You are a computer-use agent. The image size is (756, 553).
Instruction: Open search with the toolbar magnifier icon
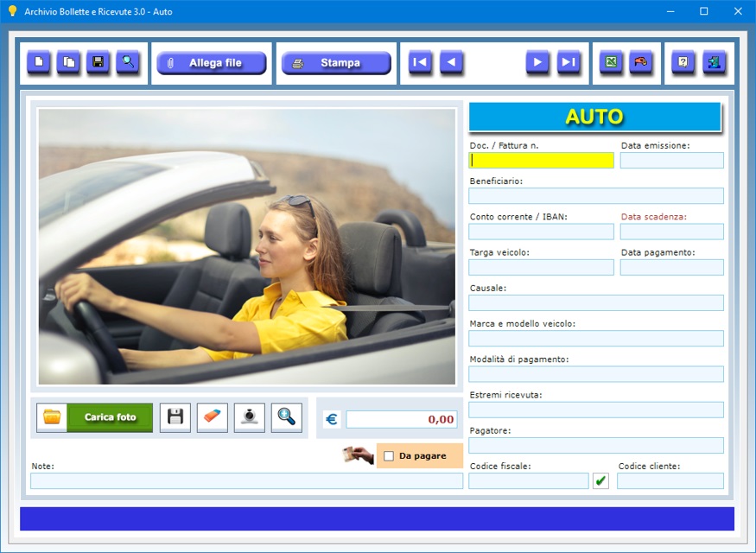point(128,62)
